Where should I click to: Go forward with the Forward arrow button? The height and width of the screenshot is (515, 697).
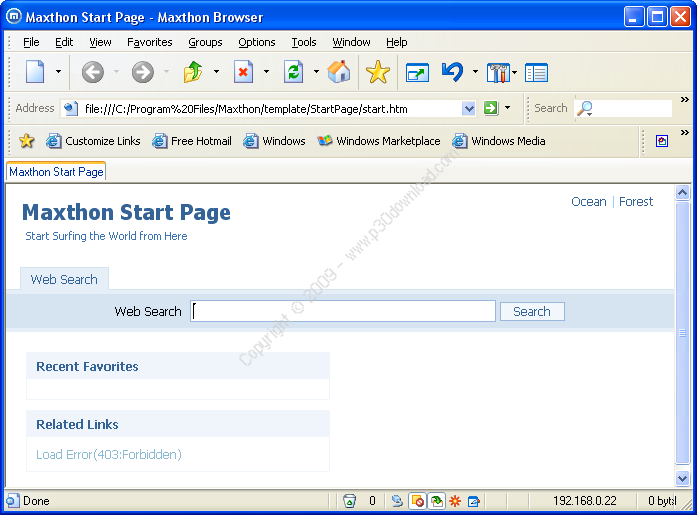click(143, 72)
